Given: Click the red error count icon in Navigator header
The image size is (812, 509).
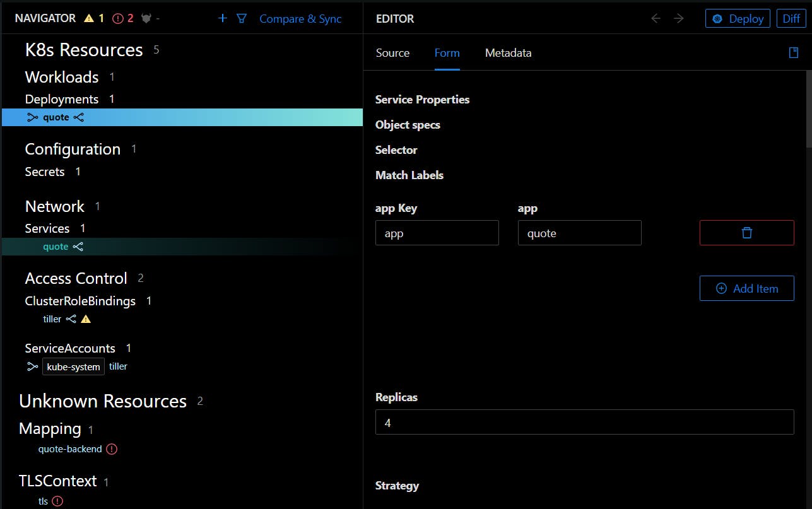Looking at the screenshot, I should point(117,18).
